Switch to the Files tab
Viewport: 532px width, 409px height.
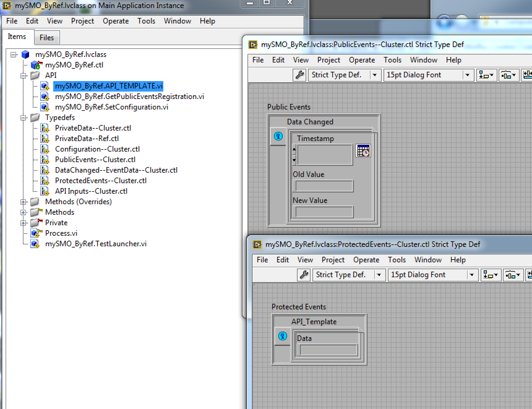pos(47,38)
